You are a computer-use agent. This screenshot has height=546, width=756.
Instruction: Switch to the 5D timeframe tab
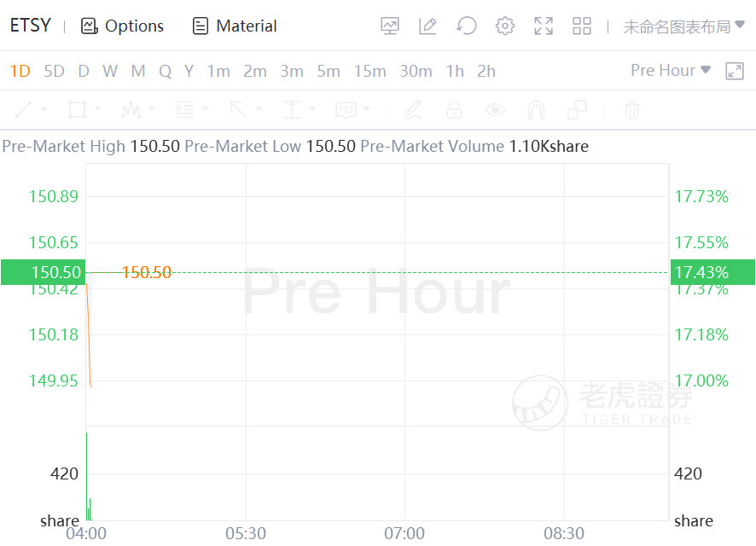[54, 71]
